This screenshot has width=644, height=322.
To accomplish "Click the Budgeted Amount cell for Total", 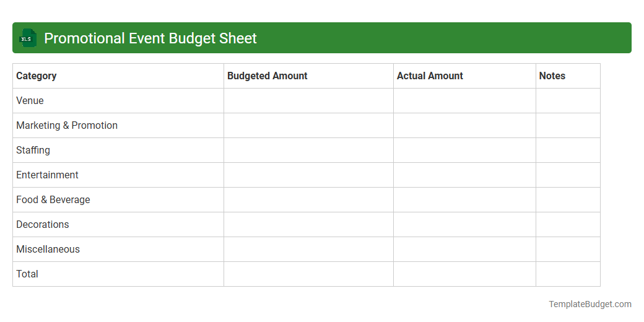I will tap(308, 274).
